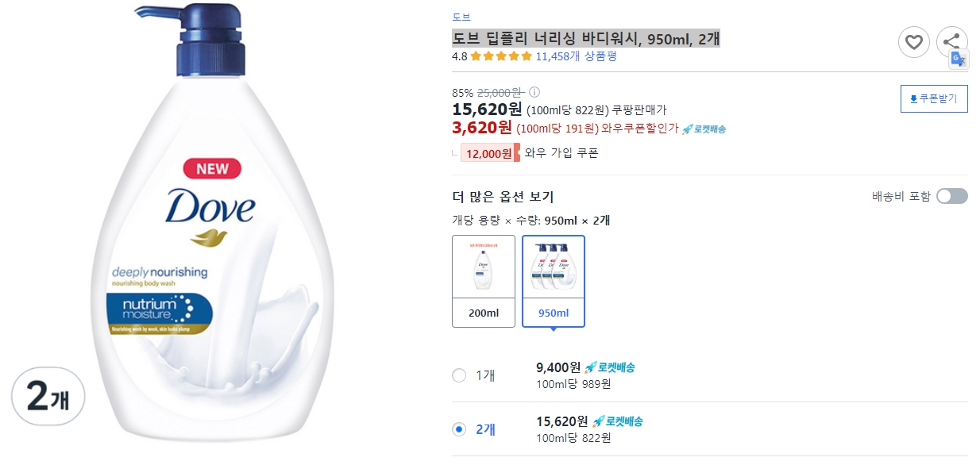The image size is (980, 465).
Task: Select the 2개 quantity radio button
Action: 458,428
